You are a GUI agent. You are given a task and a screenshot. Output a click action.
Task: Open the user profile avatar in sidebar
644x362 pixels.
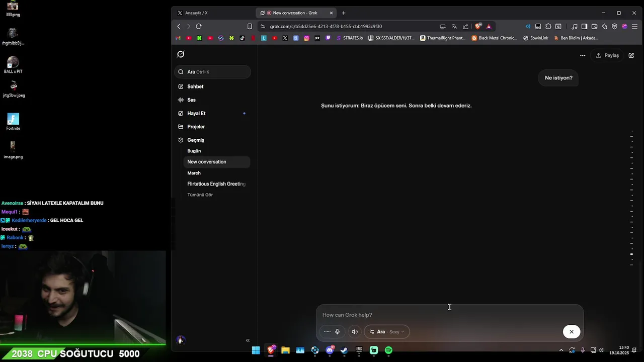tap(181, 340)
